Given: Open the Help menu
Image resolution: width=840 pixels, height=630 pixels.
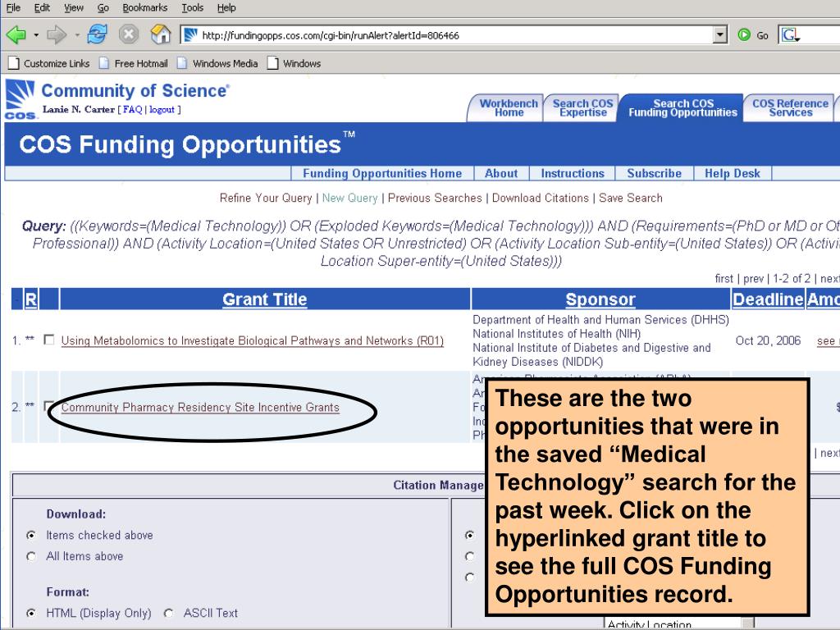Looking at the screenshot, I should [x=226, y=7].
